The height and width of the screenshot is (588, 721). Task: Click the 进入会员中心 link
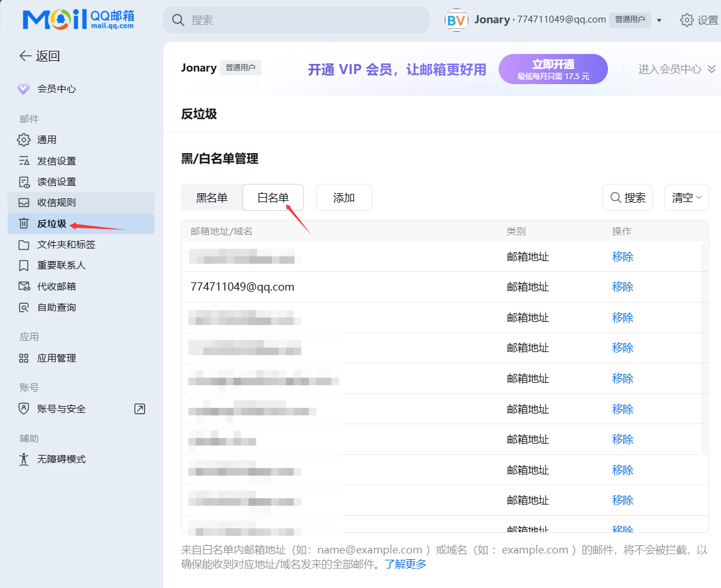click(x=669, y=69)
